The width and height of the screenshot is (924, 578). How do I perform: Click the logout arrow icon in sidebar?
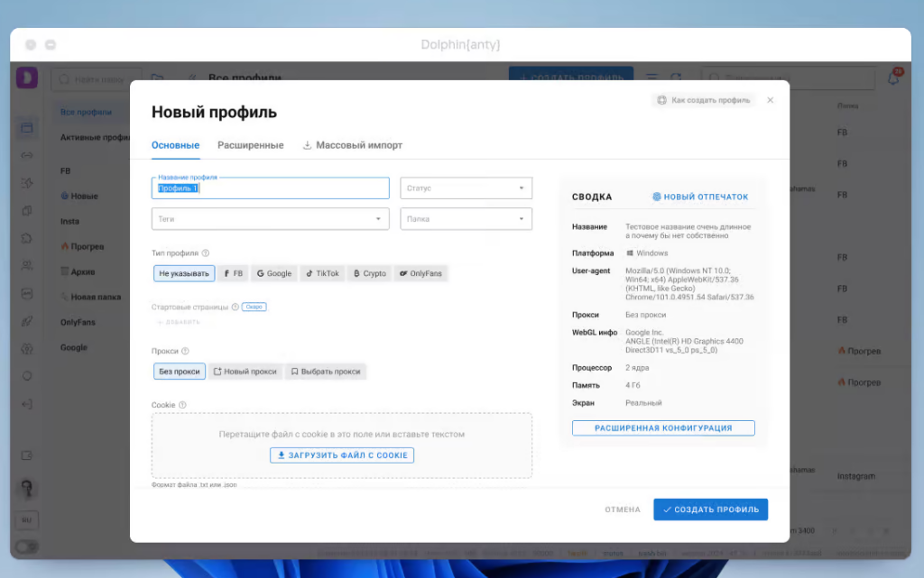pos(26,404)
